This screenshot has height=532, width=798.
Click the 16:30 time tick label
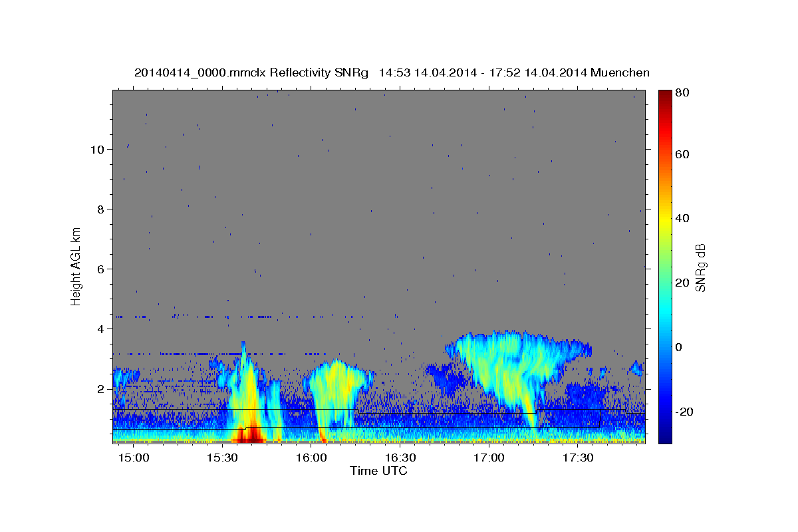(x=400, y=458)
